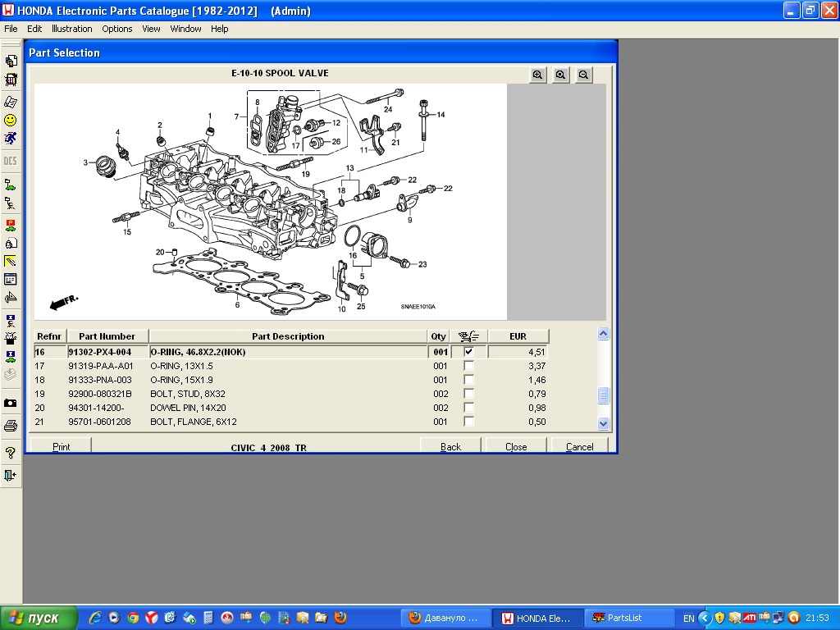Open Internet Explorer from the quick launch
The width and height of the screenshot is (840, 630).
pos(95,618)
